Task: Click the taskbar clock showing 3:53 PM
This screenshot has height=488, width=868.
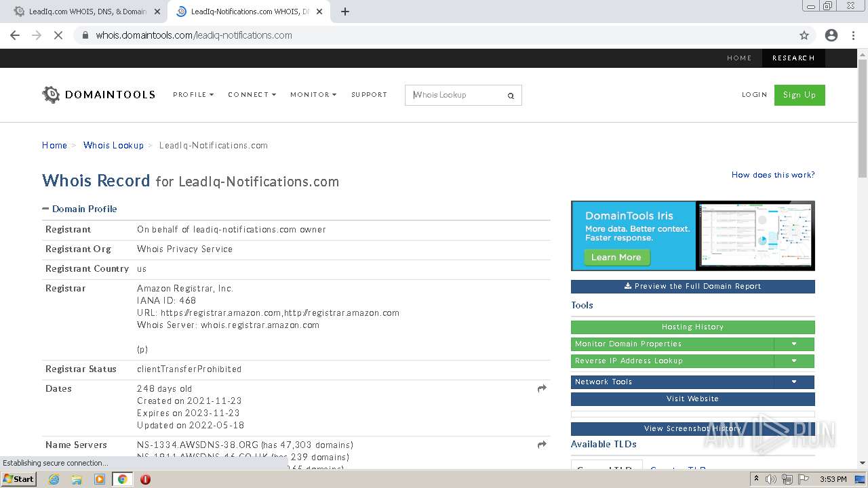Action: 833,479
